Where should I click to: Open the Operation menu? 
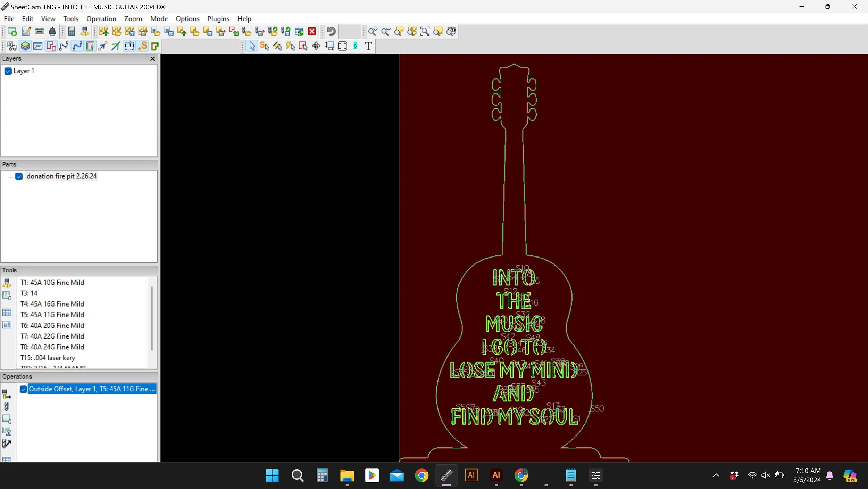click(x=101, y=19)
